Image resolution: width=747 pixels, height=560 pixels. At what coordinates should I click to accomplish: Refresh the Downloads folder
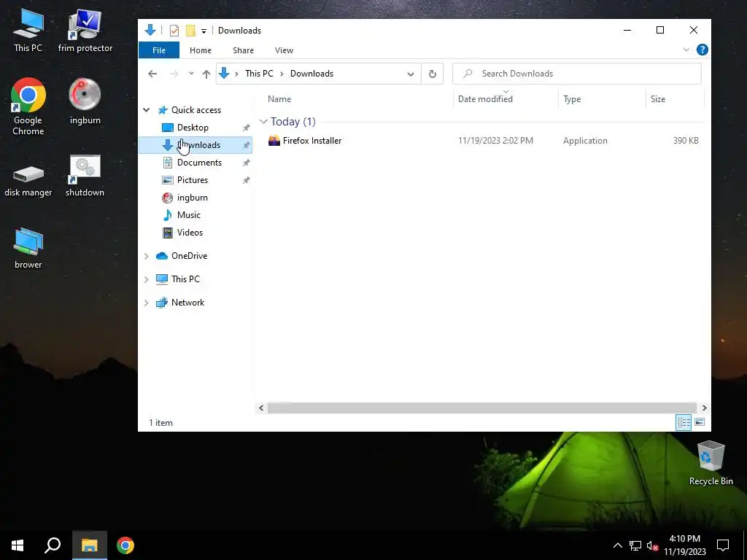tap(432, 74)
